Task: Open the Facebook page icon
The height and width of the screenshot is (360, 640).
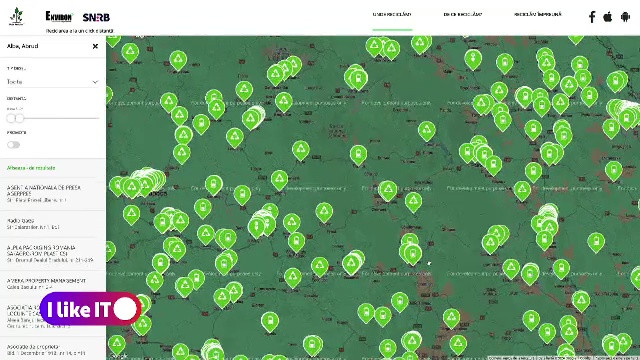Action: coord(592,17)
